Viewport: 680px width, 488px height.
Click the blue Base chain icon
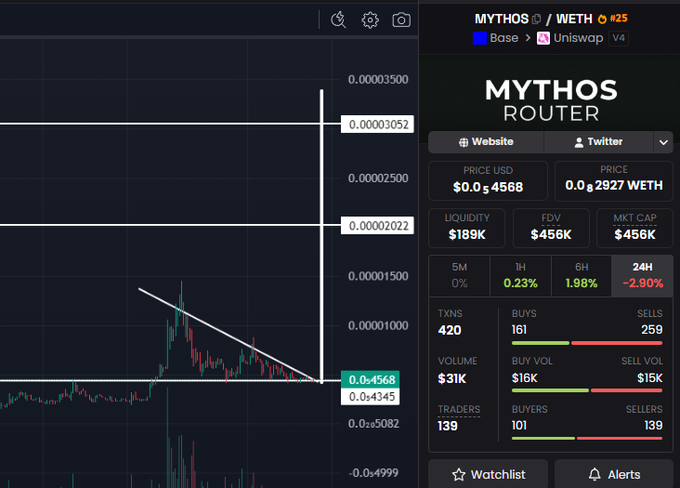tap(480, 38)
